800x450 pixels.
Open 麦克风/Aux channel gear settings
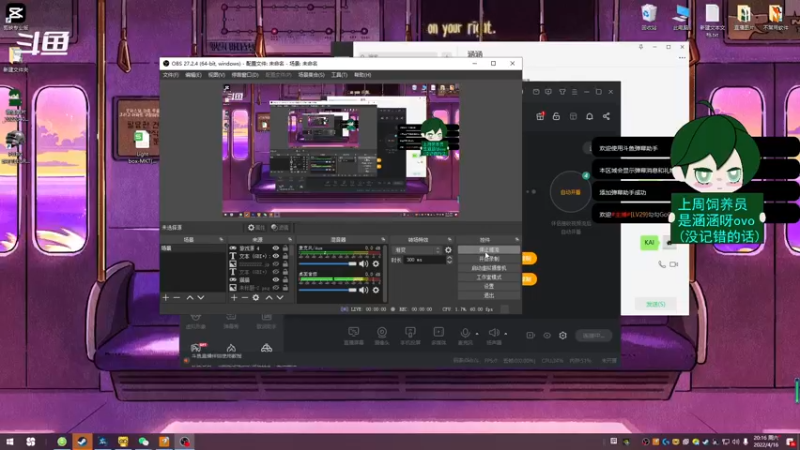coord(376,264)
